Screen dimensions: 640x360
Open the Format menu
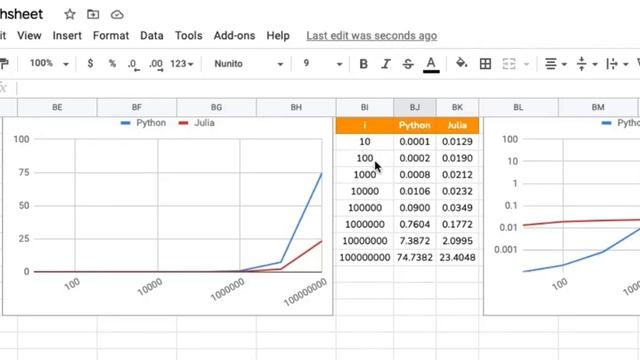[x=111, y=36]
